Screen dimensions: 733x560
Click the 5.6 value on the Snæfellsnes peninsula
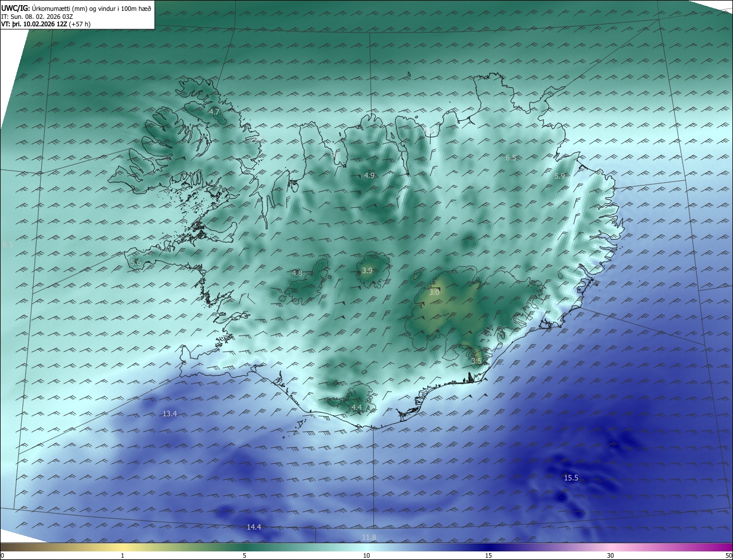(x=136, y=262)
